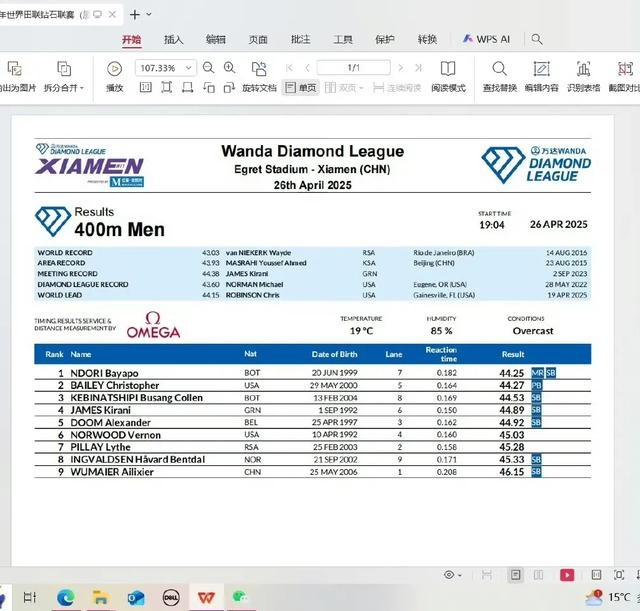The width and height of the screenshot is (640, 611).
Task: Click the status bar full screen icon
Action: (619, 575)
